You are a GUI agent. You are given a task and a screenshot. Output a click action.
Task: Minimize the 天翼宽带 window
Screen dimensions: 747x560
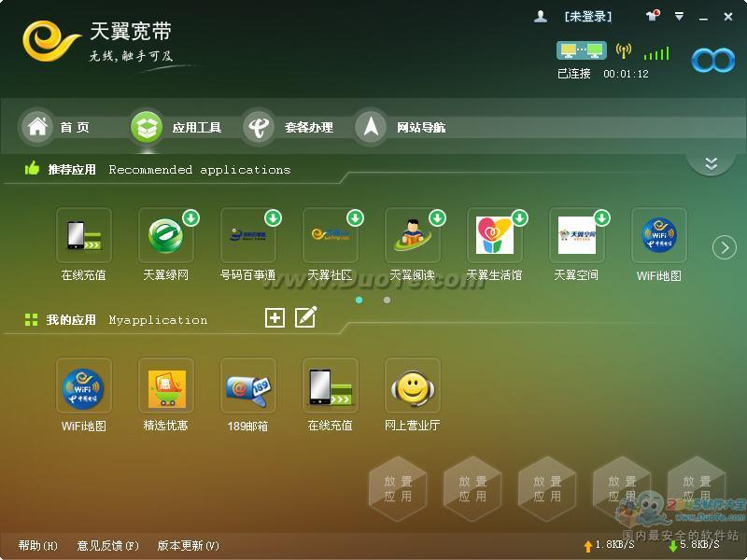point(704,18)
